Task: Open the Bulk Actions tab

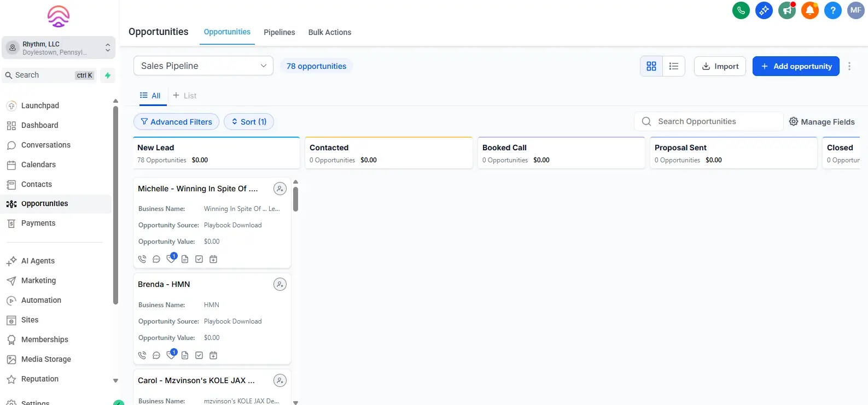Action: tap(329, 32)
